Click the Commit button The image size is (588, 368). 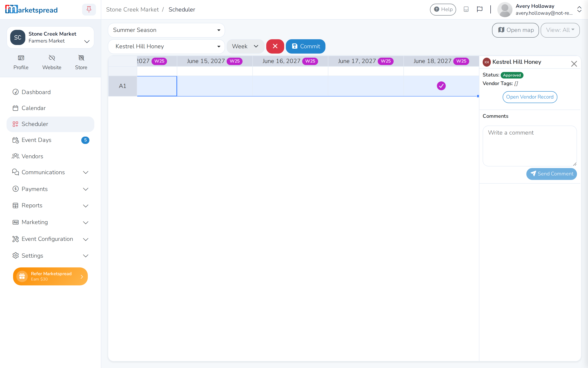pos(305,46)
